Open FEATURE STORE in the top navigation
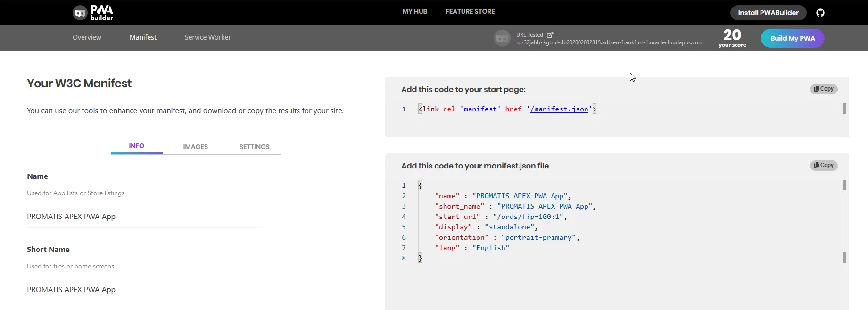Screen dimensions: 868x310 tap(470, 11)
